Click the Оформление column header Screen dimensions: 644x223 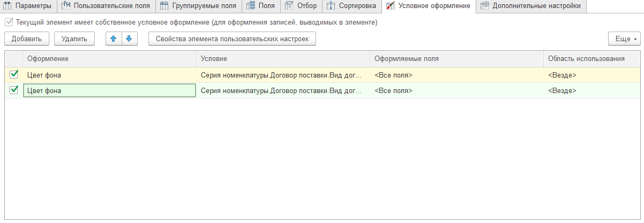[110, 59]
